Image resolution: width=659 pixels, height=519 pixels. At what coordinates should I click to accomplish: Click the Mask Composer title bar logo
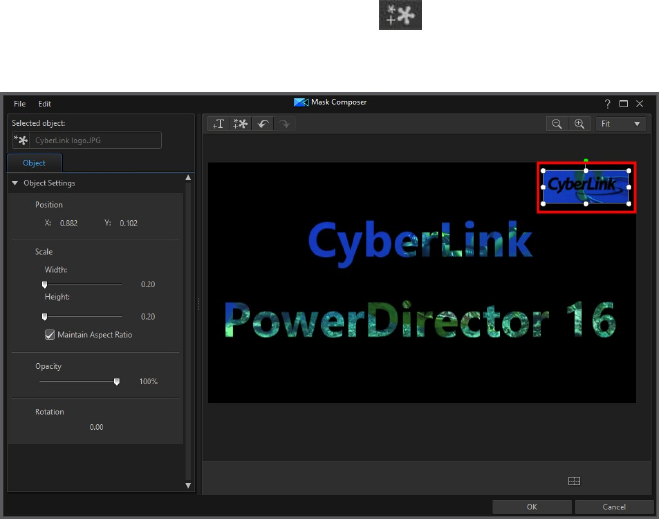point(301,102)
